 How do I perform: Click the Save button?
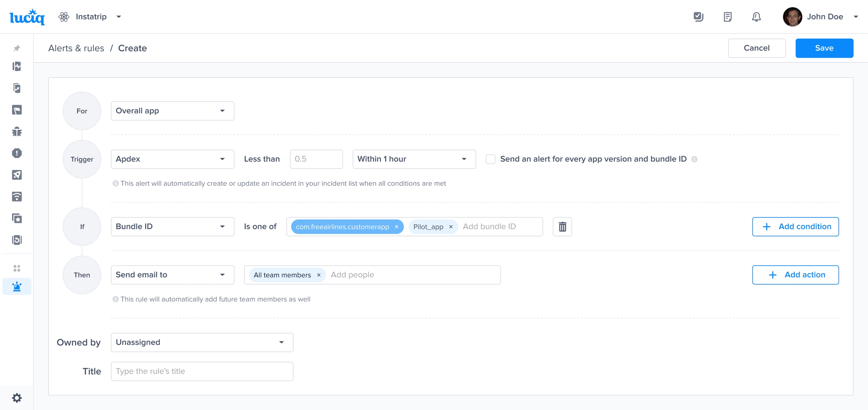824,48
